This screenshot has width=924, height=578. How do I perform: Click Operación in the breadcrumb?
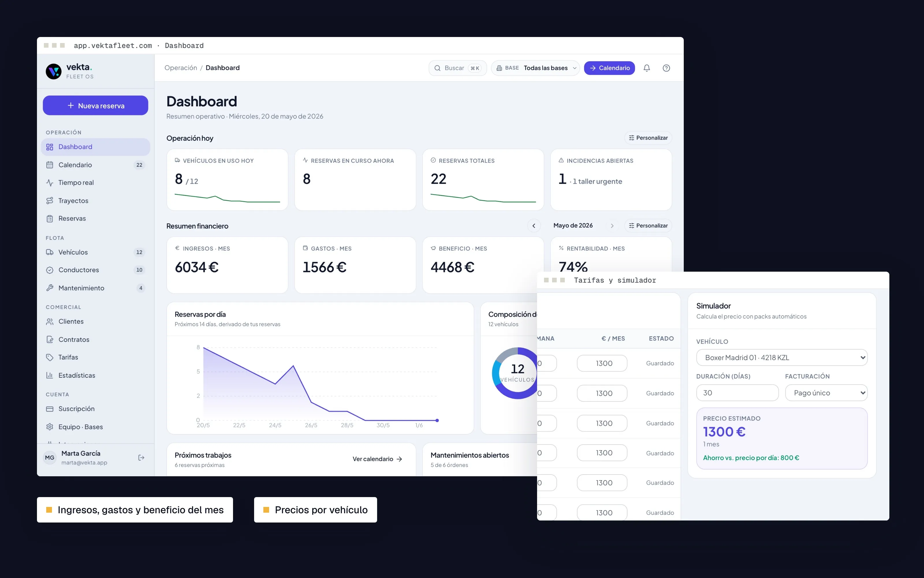pos(180,68)
